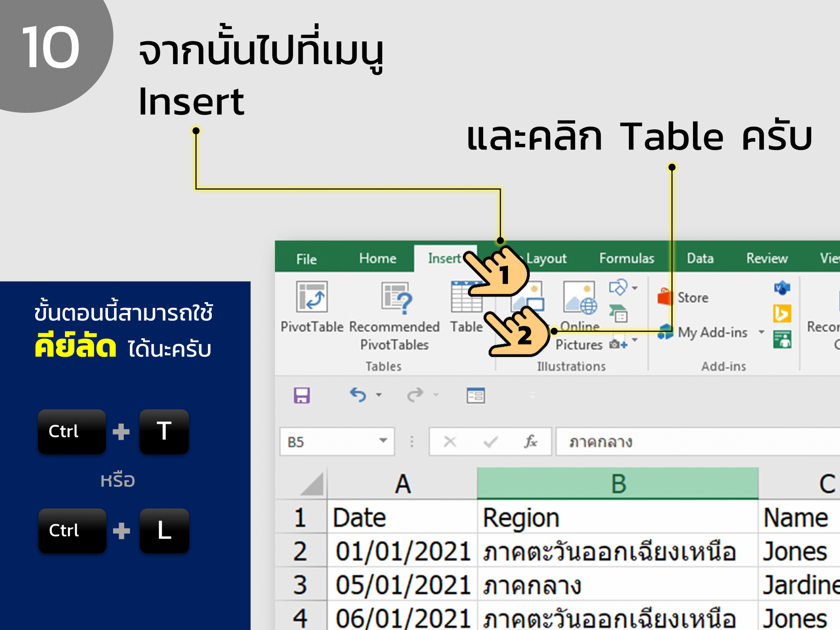Click the form icon in quick access toolbar
The height and width of the screenshot is (630, 840).
(475, 396)
